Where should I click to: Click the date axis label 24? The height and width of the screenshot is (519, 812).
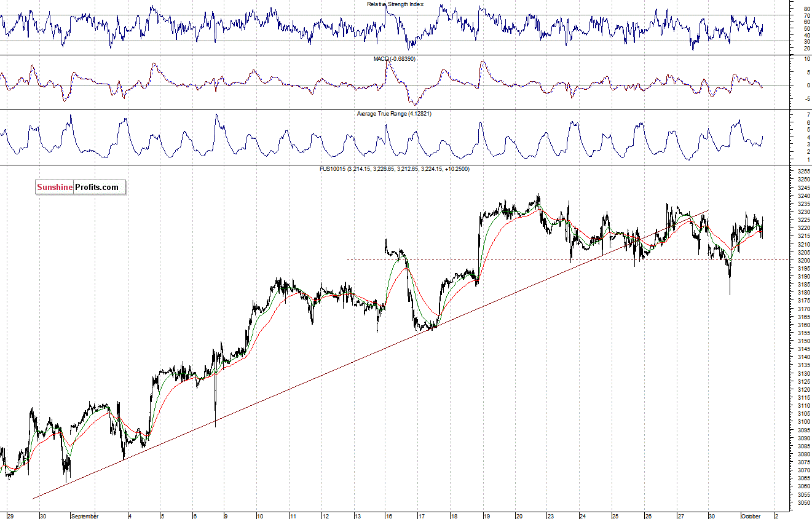(583, 516)
